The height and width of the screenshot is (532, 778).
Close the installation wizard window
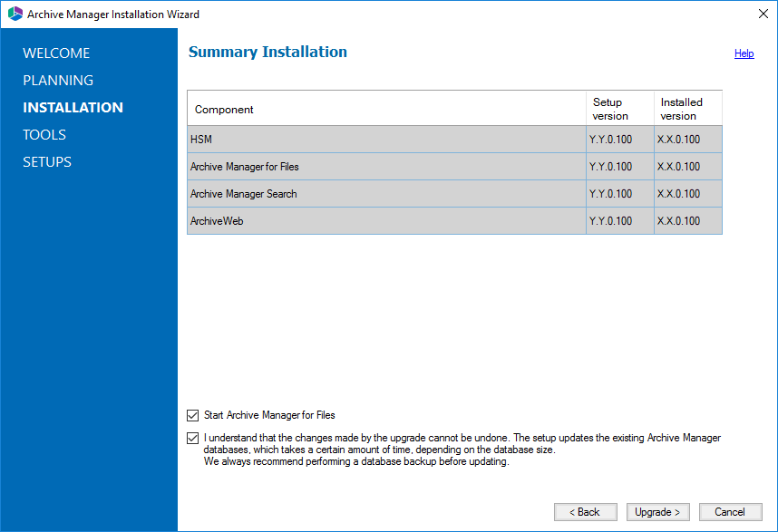tap(762, 15)
